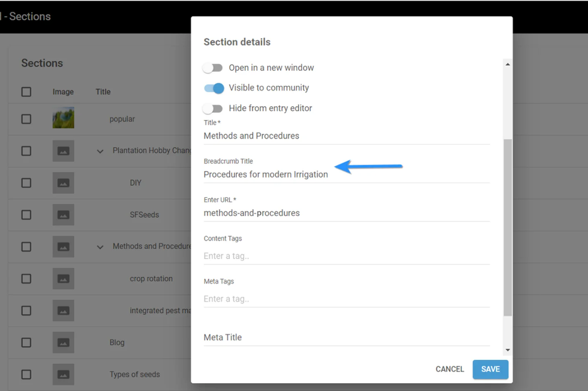588x391 pixels.
Task: Click the image placeholder icon beside DIY
Action: [63, 182]
